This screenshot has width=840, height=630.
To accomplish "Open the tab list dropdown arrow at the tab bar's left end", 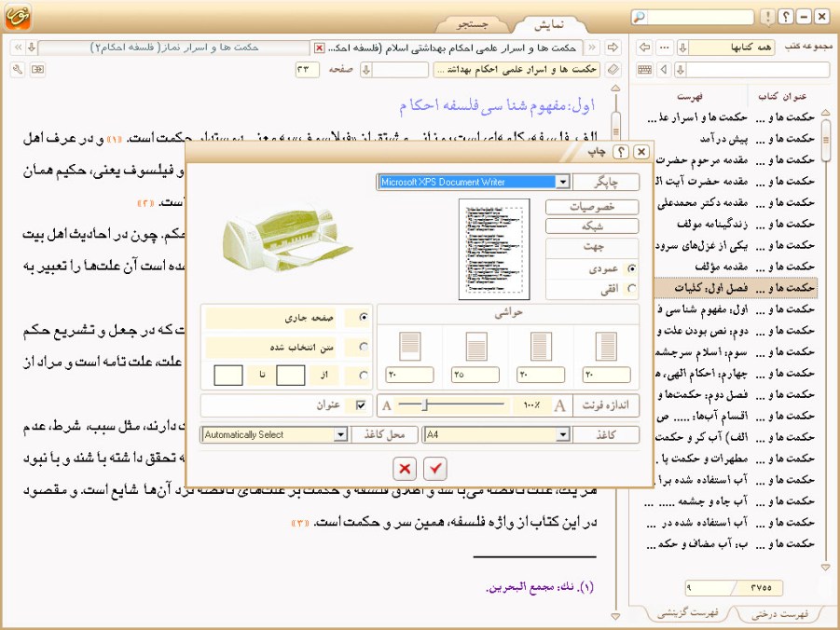I will pyautogui.click(x=32, y=48).
